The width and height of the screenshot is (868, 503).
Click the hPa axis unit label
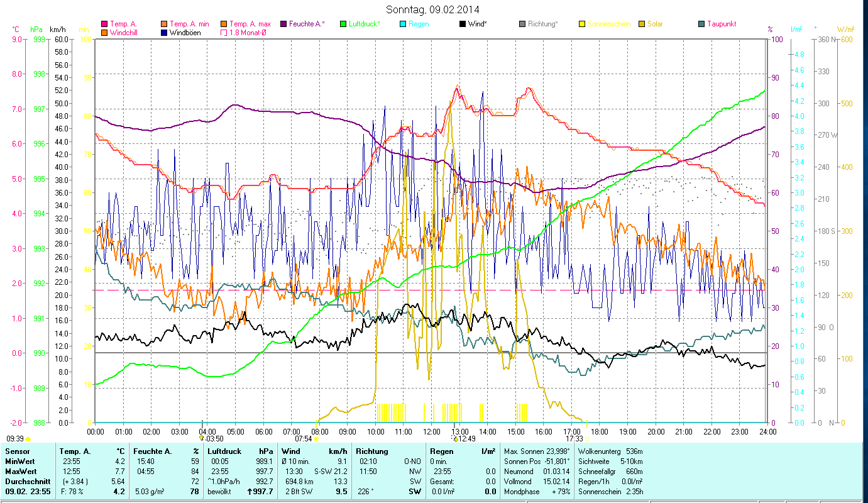pyautogui.click(x=36, y=29)
